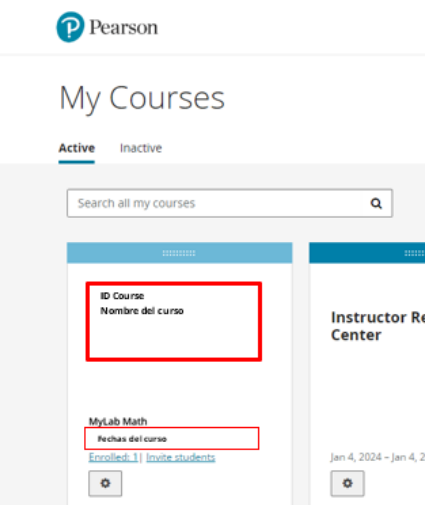Click the Pearson logo icon
Image resolution: width=425 pixels, height=505 pixels.
(70, 27)
